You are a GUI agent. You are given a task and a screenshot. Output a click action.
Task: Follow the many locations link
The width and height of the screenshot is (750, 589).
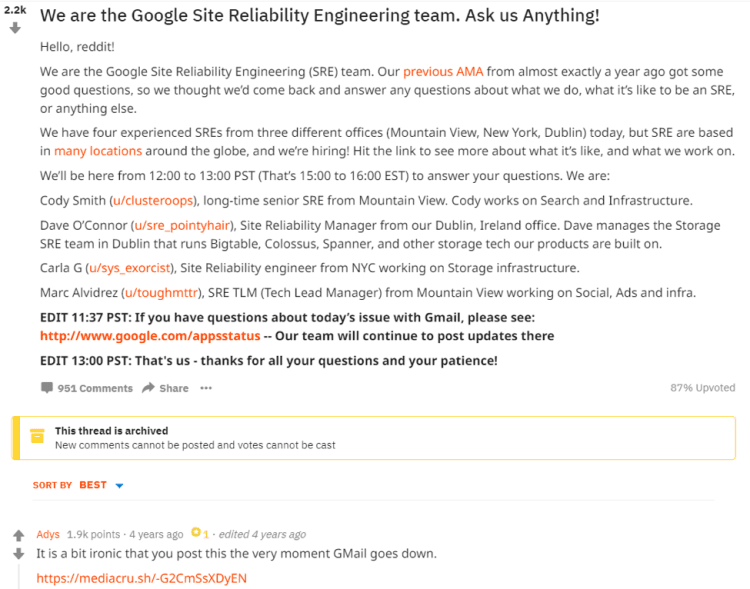point(98,151)
